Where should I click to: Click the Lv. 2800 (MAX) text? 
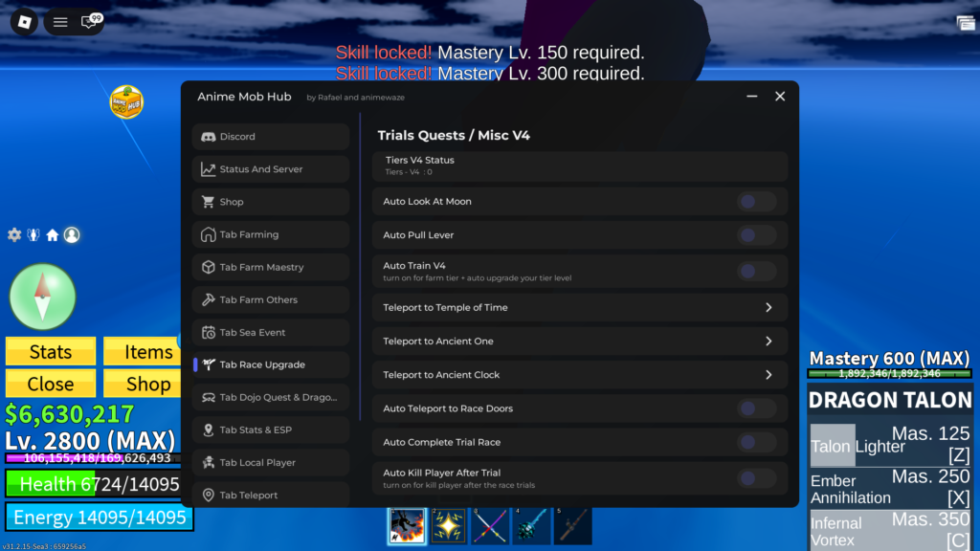click(x=91, y=440)
